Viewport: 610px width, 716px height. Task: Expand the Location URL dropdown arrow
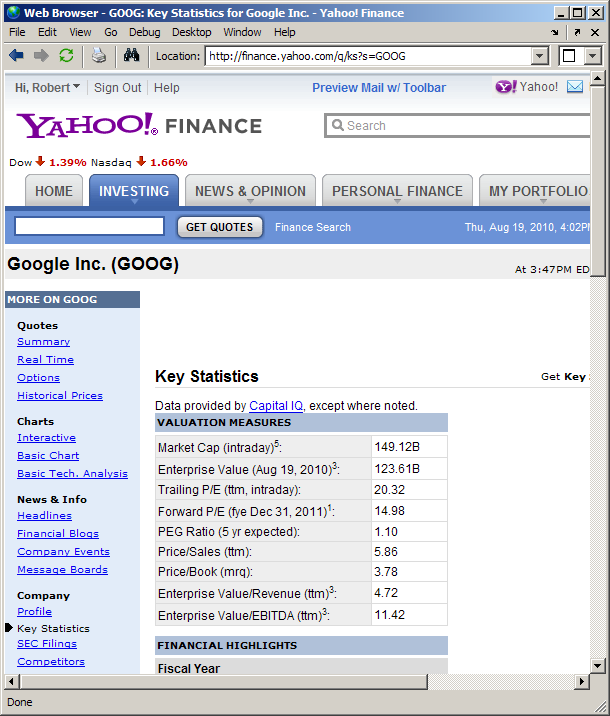540,56
